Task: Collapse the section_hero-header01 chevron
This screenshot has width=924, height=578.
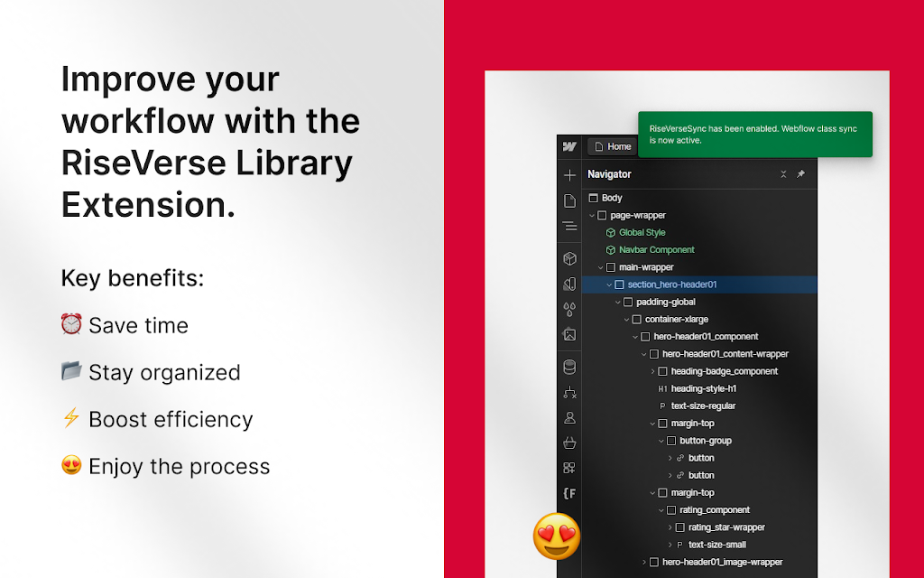Action: [x=609, y=284]
